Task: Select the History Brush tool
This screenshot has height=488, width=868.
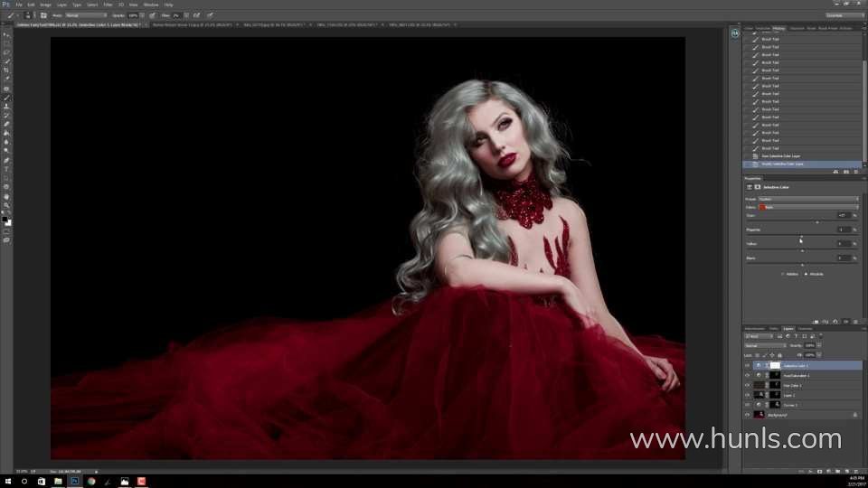Action: [x=6, y=115]
